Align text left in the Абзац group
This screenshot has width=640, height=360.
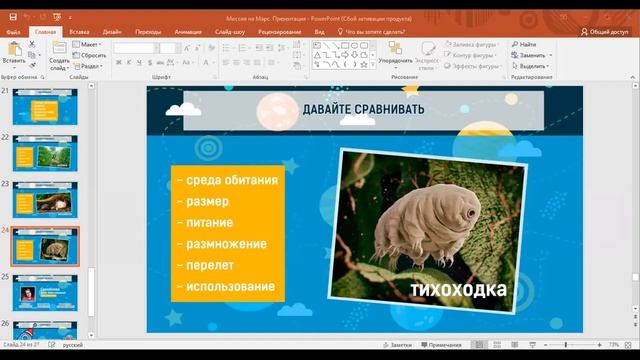[x=226, y=63]
